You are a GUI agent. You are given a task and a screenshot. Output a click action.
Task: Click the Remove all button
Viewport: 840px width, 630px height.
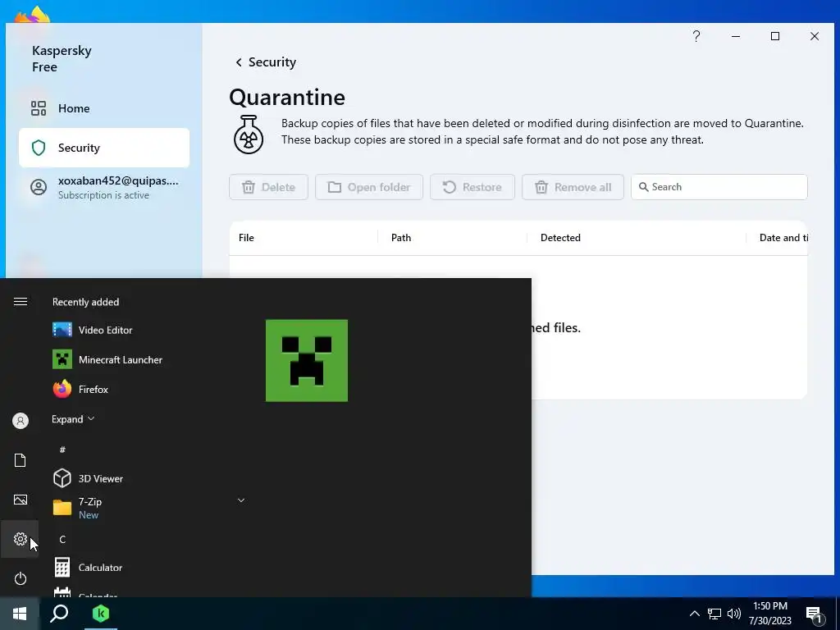point(573,187)
